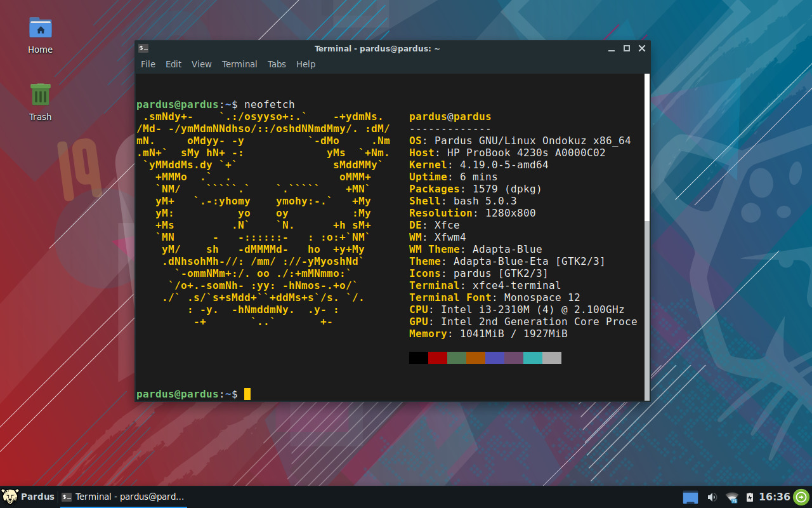812x508 pixels.
Task: Open the View menu
Action: [201, 64]
